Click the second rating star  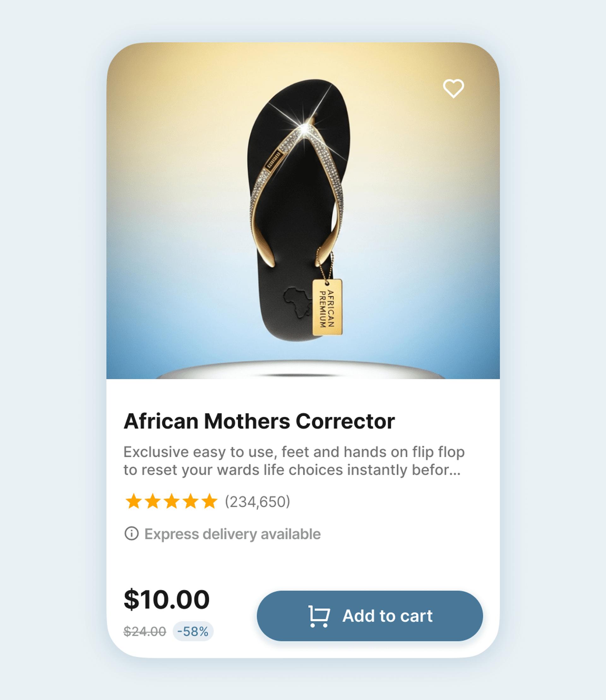152,501
